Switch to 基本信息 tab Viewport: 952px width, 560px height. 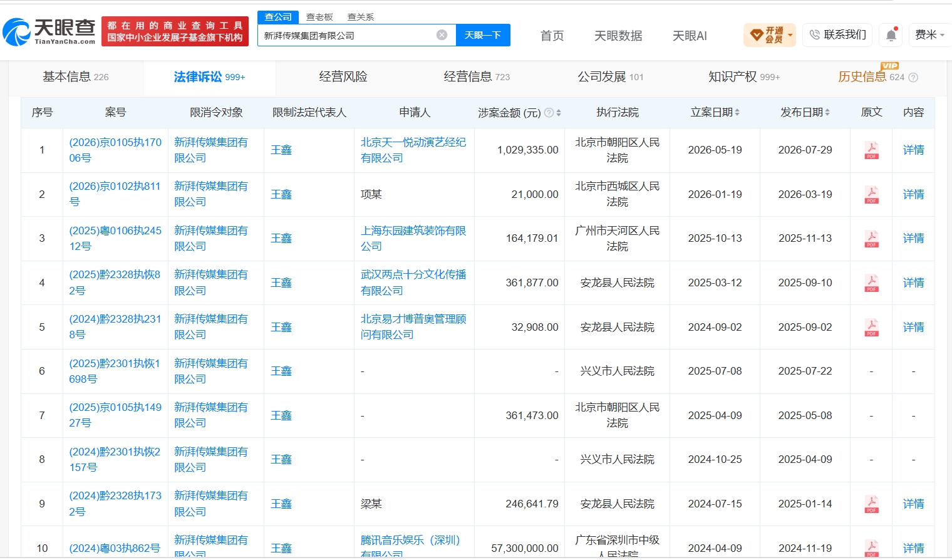click(x=76, y=77)
